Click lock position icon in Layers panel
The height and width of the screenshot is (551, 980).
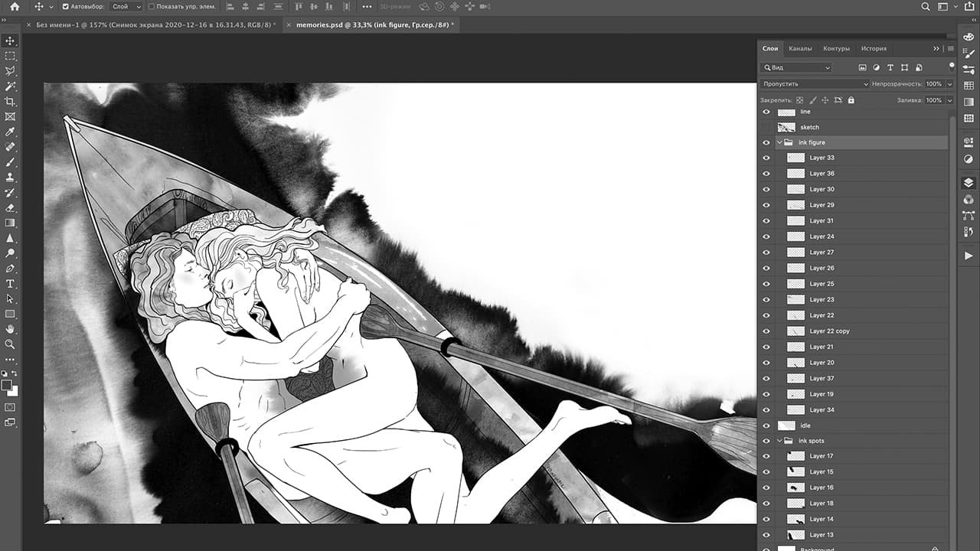coord(825,100)
